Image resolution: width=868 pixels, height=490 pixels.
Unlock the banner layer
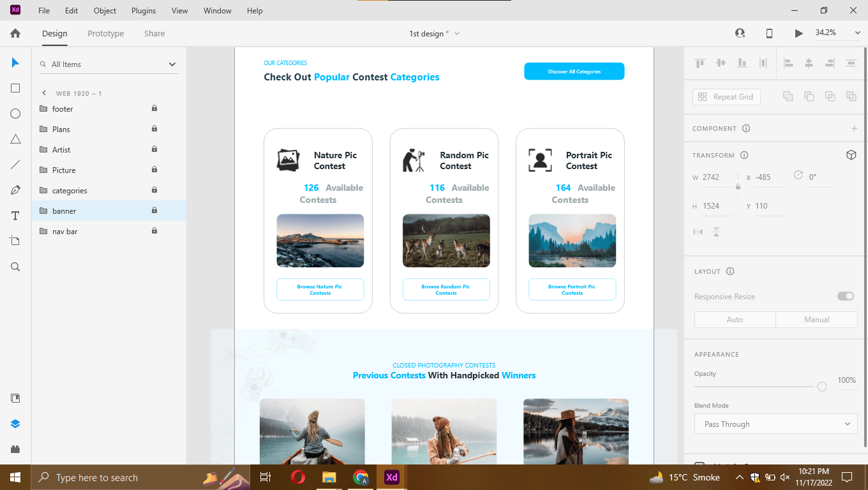pyautogui.click(x=154, y=211)
